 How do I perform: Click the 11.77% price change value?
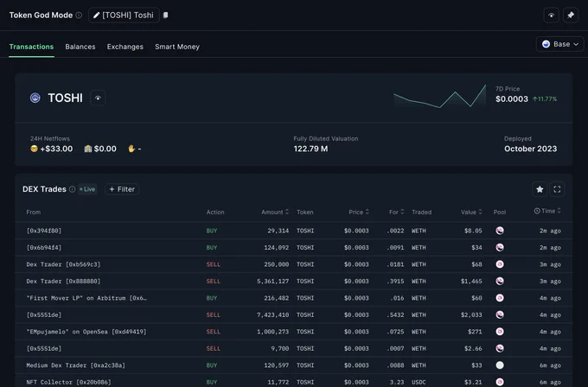(x=545, y=98)
